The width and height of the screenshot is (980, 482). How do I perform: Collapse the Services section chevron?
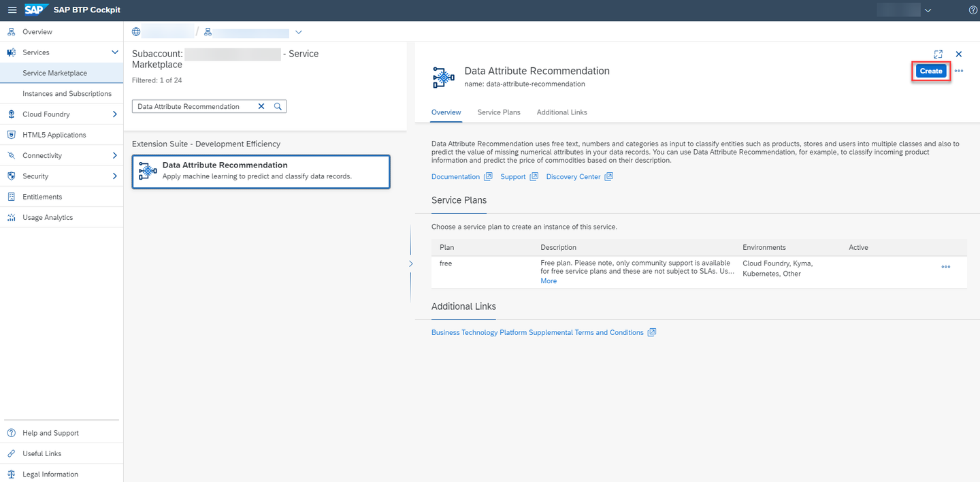point(115,52)
